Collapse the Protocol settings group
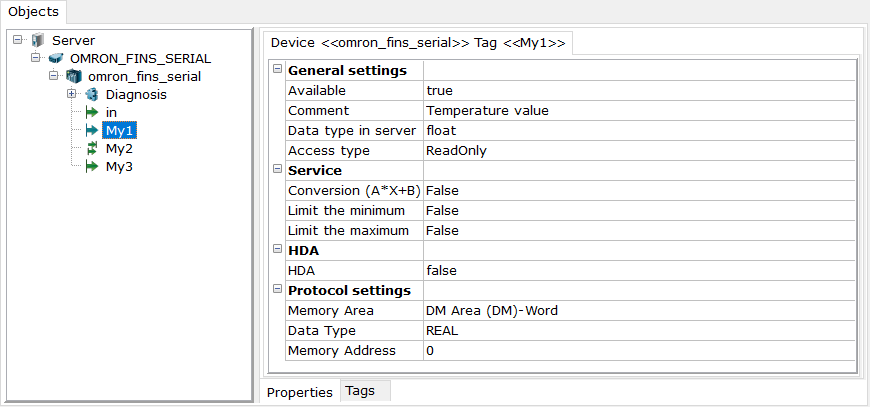 click(277, 289)
